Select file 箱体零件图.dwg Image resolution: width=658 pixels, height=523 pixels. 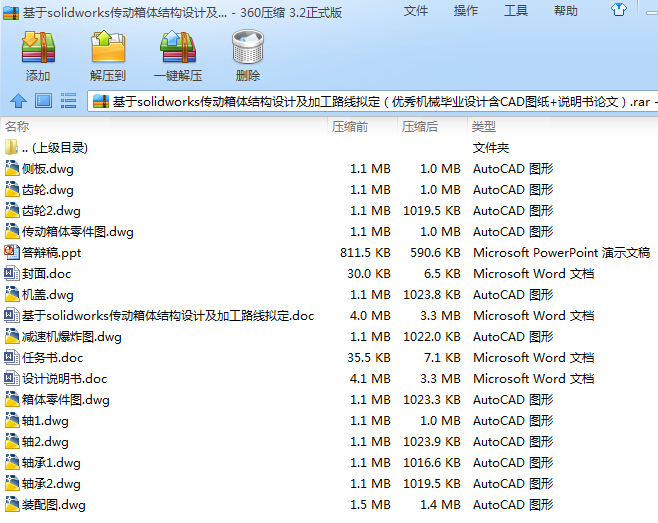(66, 400)
